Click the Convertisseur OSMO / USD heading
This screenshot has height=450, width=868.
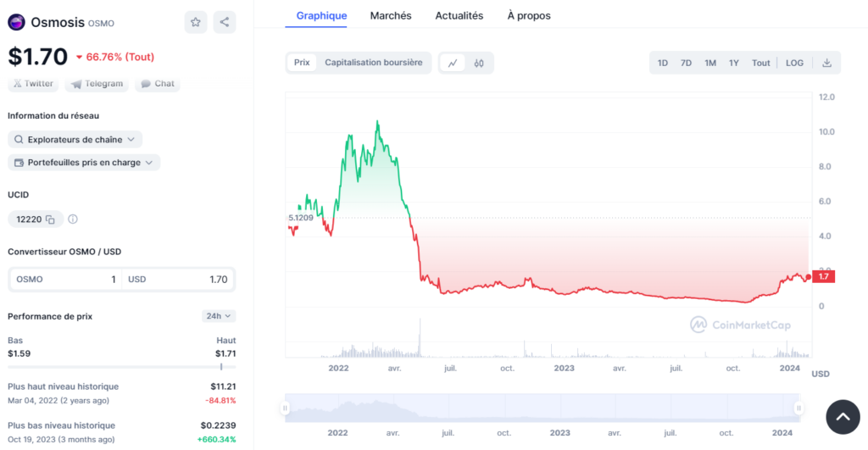click(64, 252)
